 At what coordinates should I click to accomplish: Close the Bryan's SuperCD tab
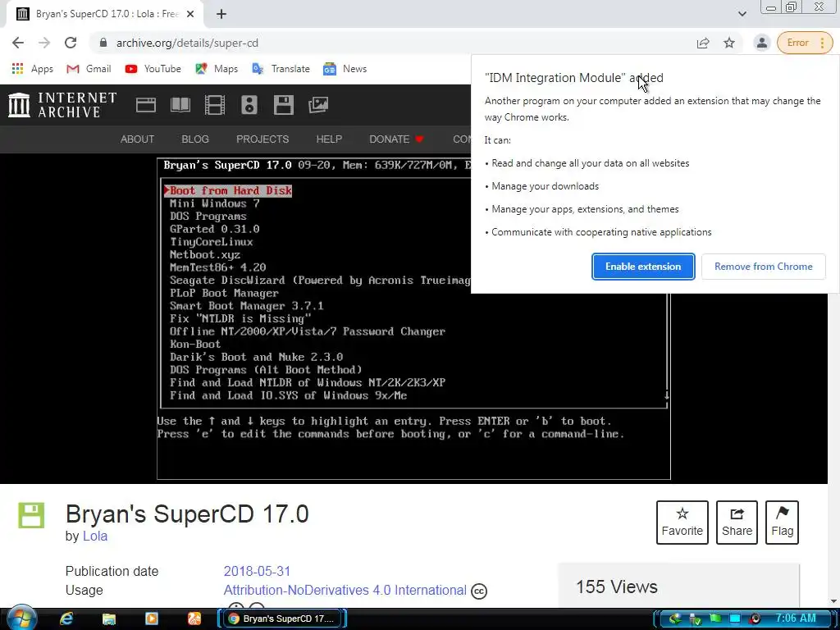pos(189,15)
